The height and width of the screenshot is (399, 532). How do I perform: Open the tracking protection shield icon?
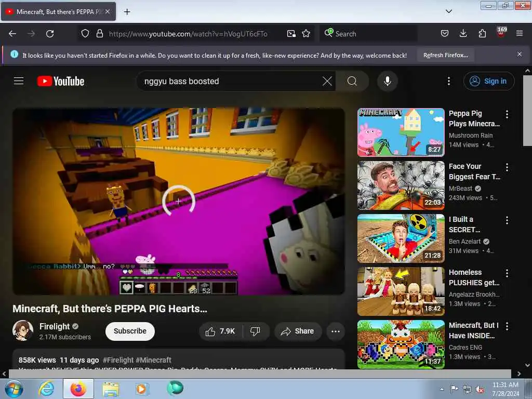pyautogui.click(x=85, y=34)
